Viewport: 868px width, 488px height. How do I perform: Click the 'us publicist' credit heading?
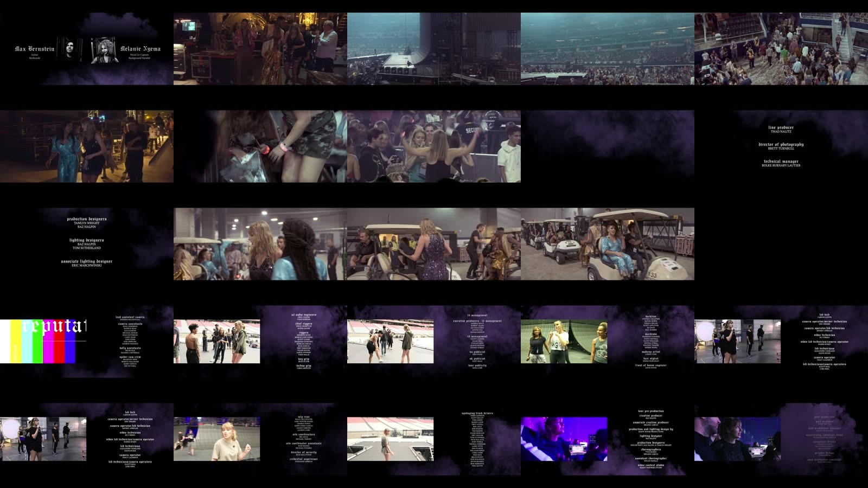coord(477,352)
